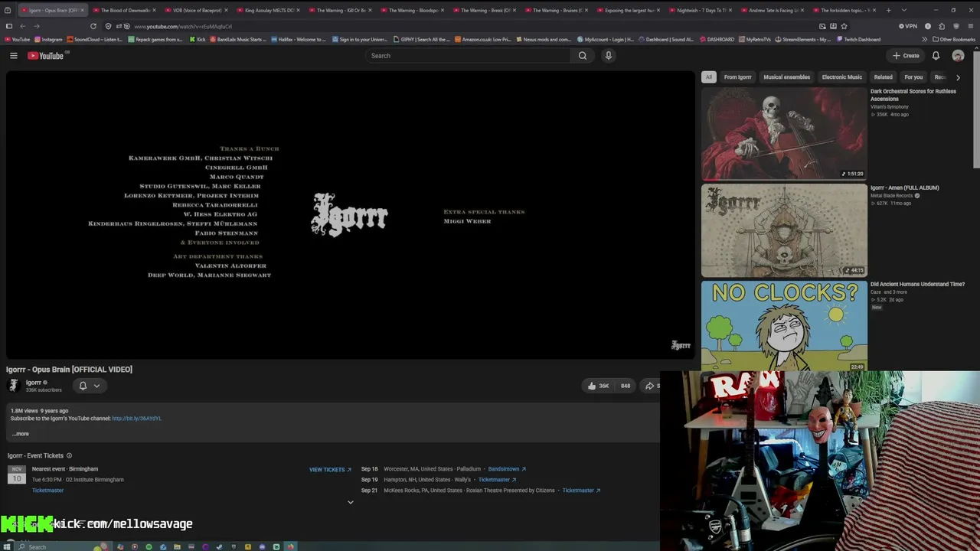Viewport: 980px width, 551px height.
Task: Open Igorrr channel name below video title
Action: 34,383
